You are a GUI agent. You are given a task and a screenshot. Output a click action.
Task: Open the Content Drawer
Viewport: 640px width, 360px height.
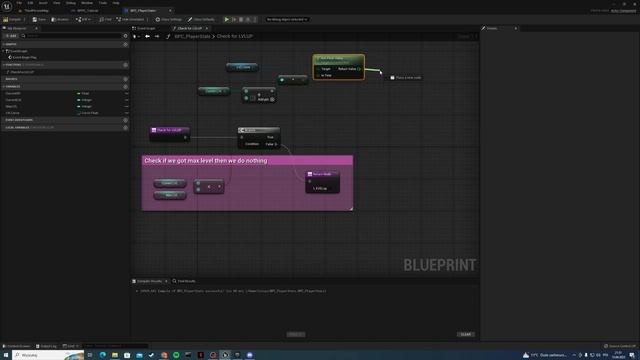pos(17,346)
